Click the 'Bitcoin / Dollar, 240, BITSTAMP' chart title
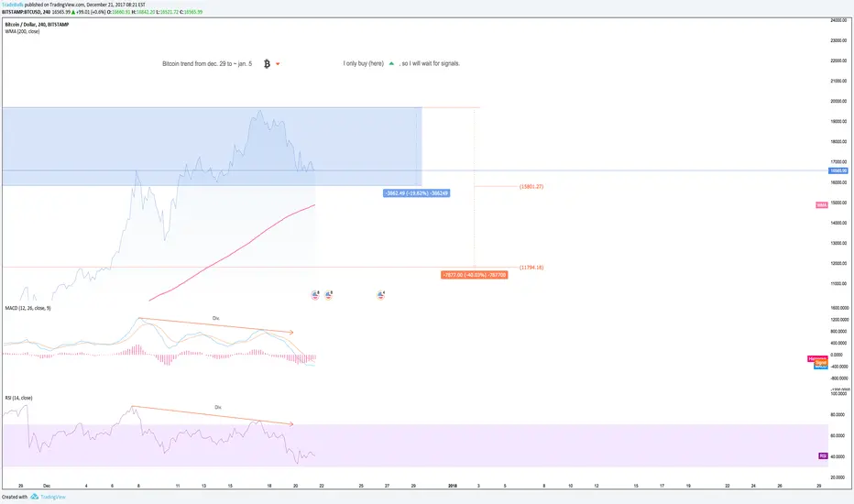Screen dimensions: 854x504 point(37,25)
